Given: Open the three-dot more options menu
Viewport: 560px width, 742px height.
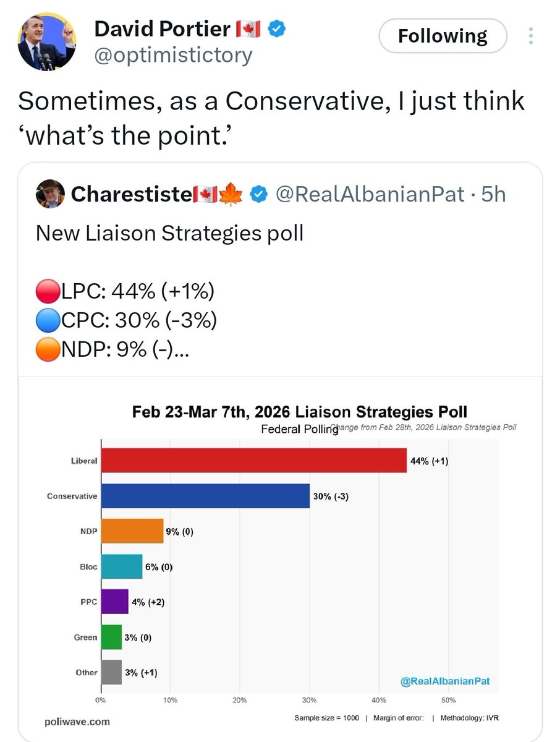Looking at the screenshot, I should pyautogui.click(x=531, y=36).
